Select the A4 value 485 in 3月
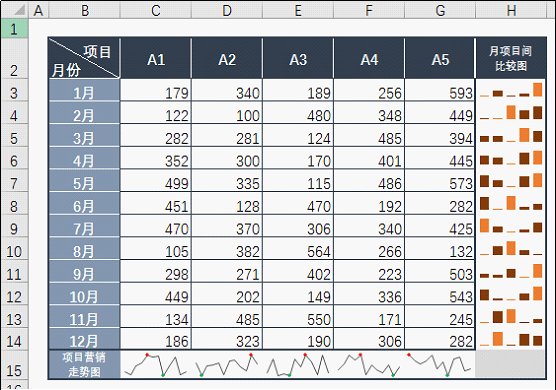 coord(369,135)
